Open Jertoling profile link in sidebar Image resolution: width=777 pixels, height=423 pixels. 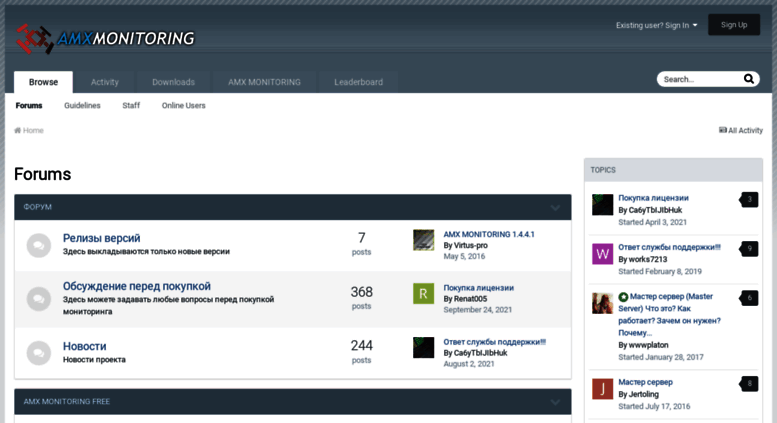click(x=644, y=394)
